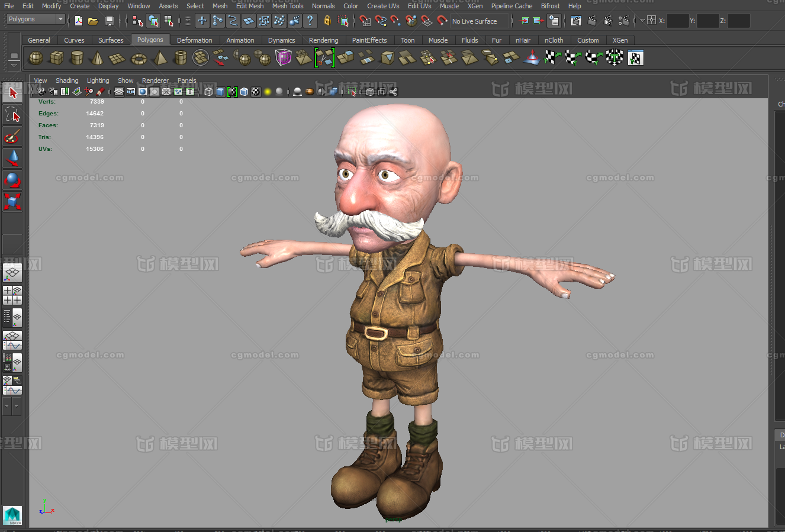
Task: Expand the shelf options arrow at left
Action: coord(14,65)
